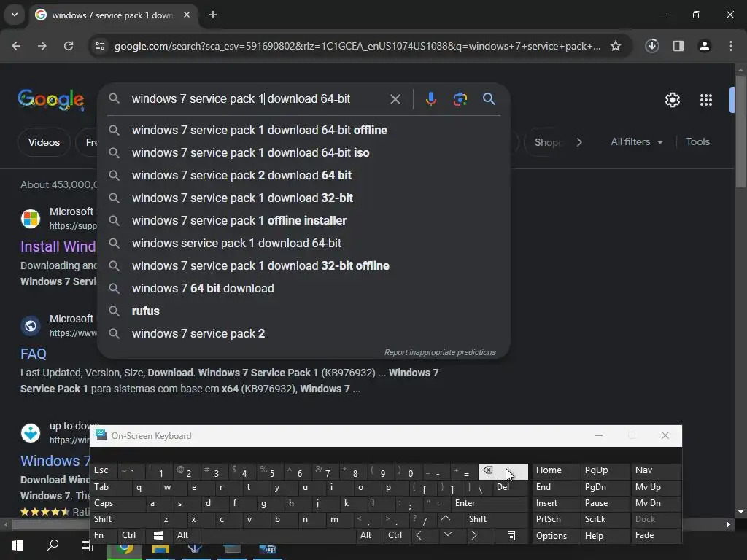The image size is (747, 560).
Task: Click the browser forward arrow
Action: (x=42, y=46)
